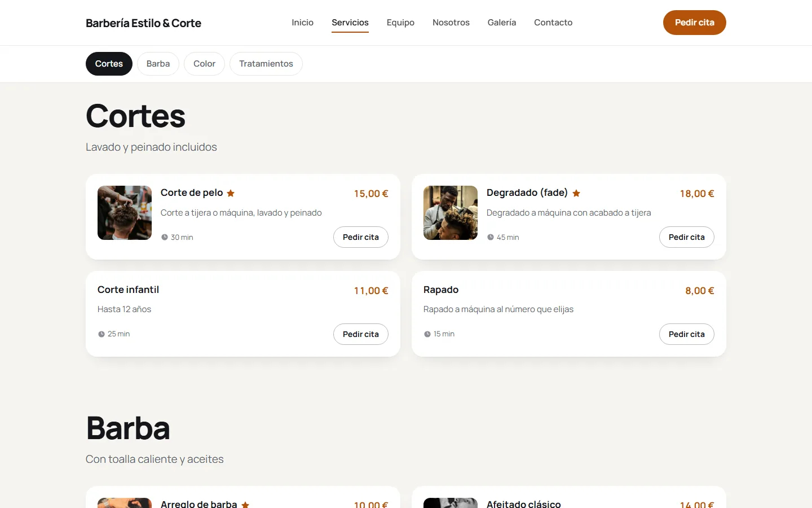This screenshot has height=508, width=812.
Task: Click the clock icon by 30 min
Action: point(165,237)
